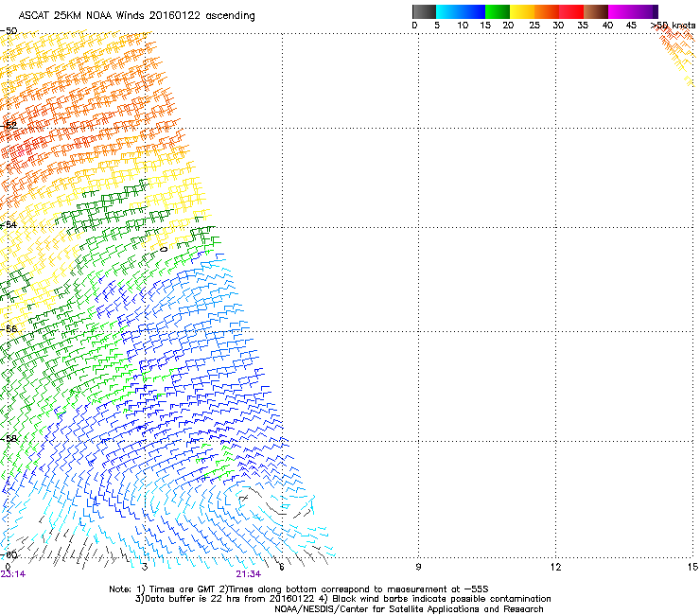Click the longitude label '15'
Image resolution: width=700 pixels, height=615 pixels.
pyautogui.click(x=692, y=567)
